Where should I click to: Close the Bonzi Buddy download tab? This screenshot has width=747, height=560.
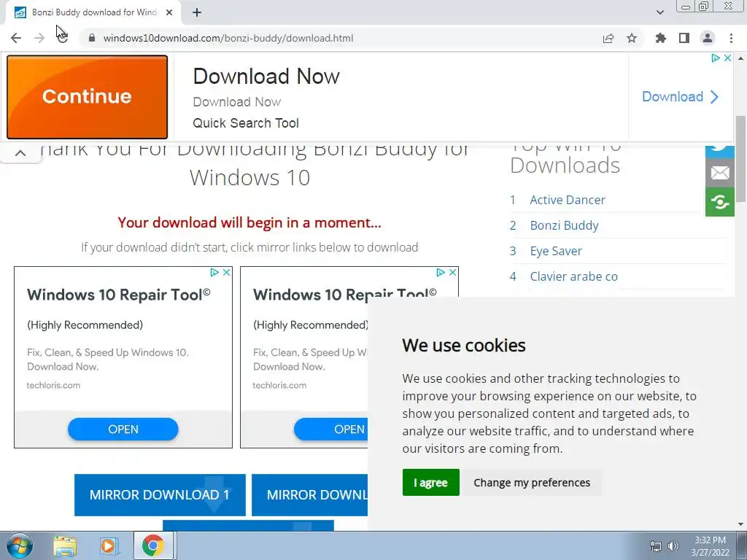pyautogui.click(x=169, y=12)
